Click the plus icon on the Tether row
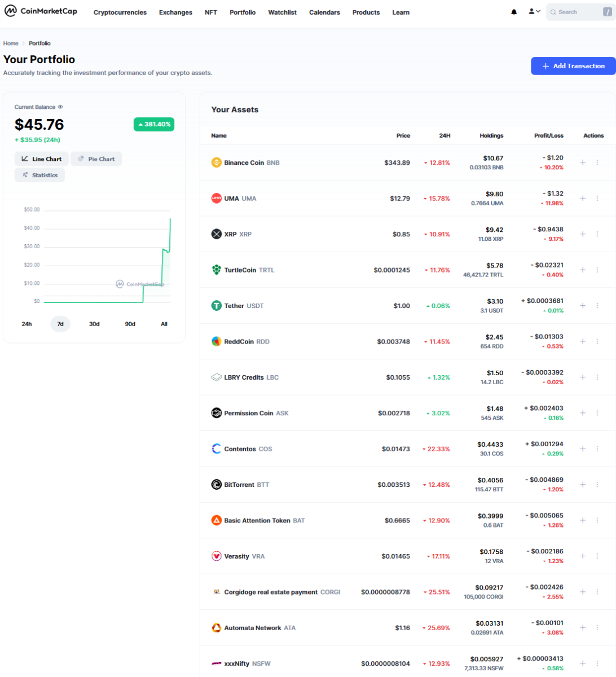The image size is (616, 677). point(582,305)
